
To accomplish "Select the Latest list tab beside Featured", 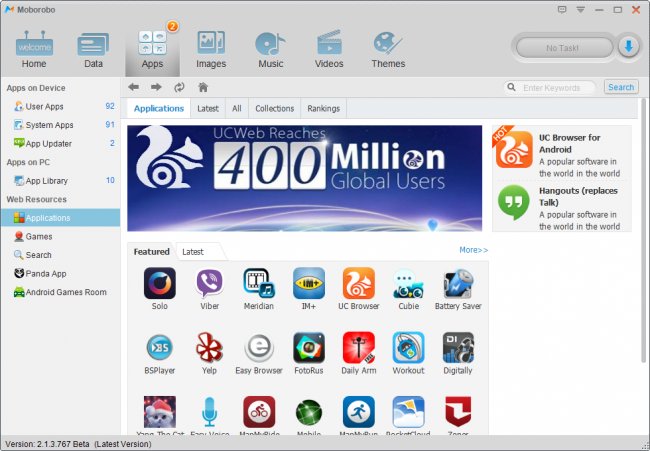I will [x=193, y=252].
